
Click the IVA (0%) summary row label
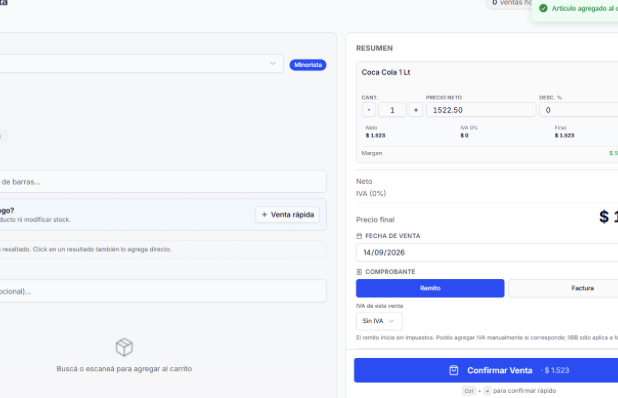[371, 193]
